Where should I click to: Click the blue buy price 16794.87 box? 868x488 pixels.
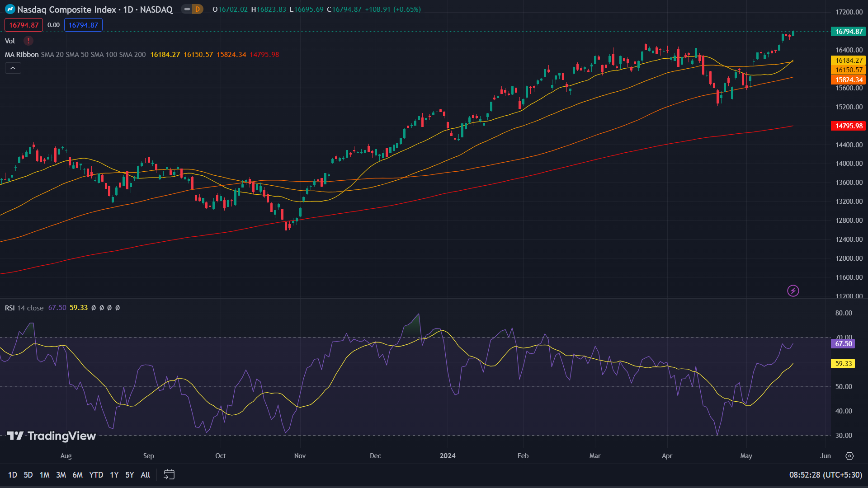[x=83, y=25]
